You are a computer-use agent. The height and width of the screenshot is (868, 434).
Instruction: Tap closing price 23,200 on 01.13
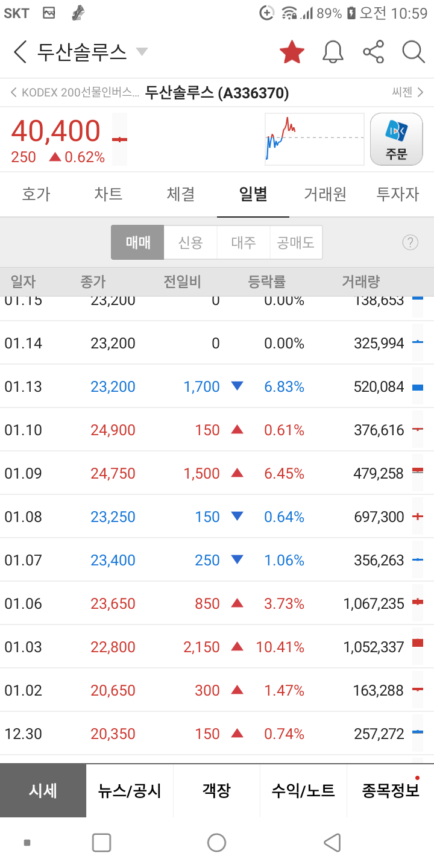(113, 386)
